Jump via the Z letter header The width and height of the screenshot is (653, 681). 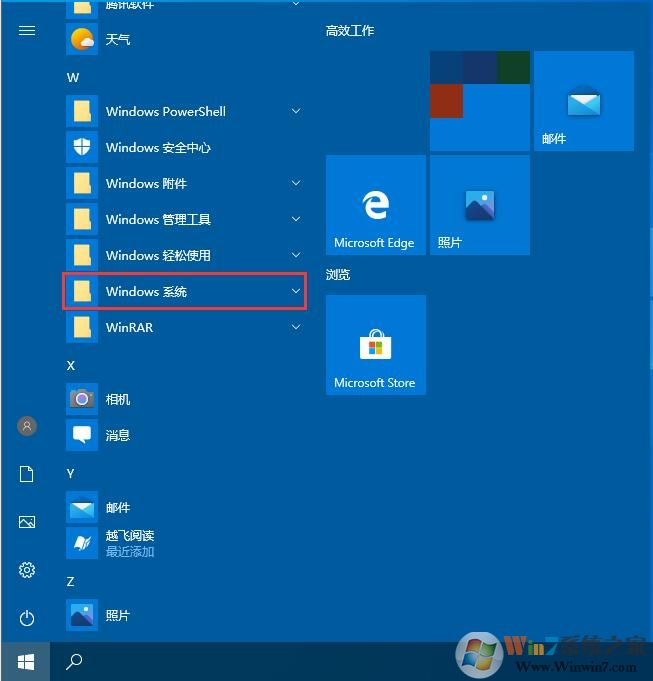(71, 582)
